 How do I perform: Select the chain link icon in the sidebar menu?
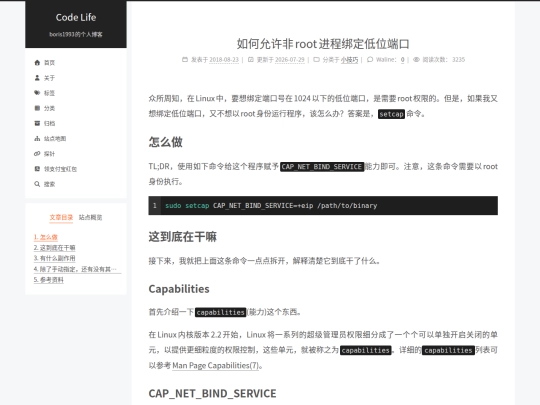[37, 154]
